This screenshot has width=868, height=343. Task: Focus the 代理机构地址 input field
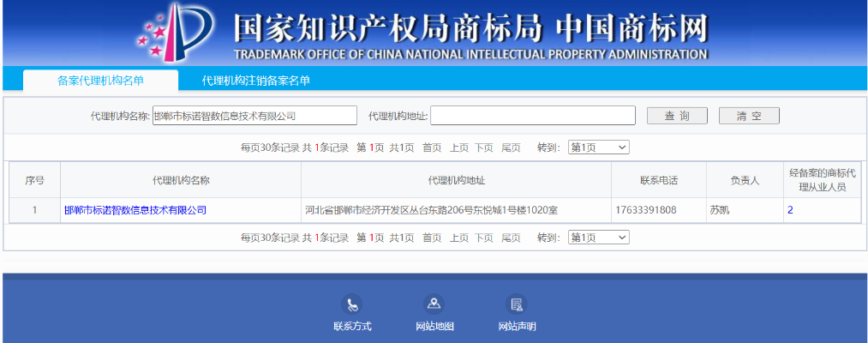point(533,116)
